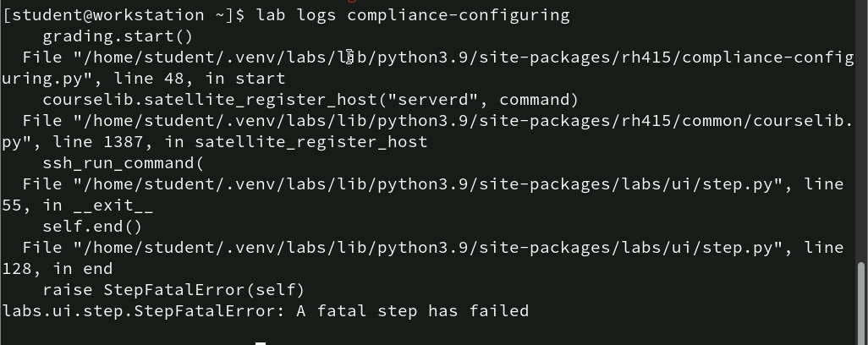This screenshot has height=345, width=868.
Task: Click the grading.start() traceback line
Action: point(118,36)
